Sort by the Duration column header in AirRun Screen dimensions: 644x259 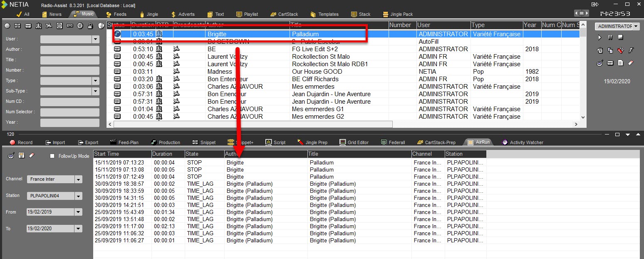pos(167,154)
